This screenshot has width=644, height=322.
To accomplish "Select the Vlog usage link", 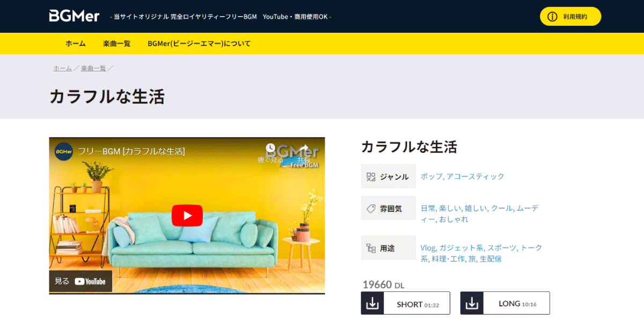I will click(428, 248).
